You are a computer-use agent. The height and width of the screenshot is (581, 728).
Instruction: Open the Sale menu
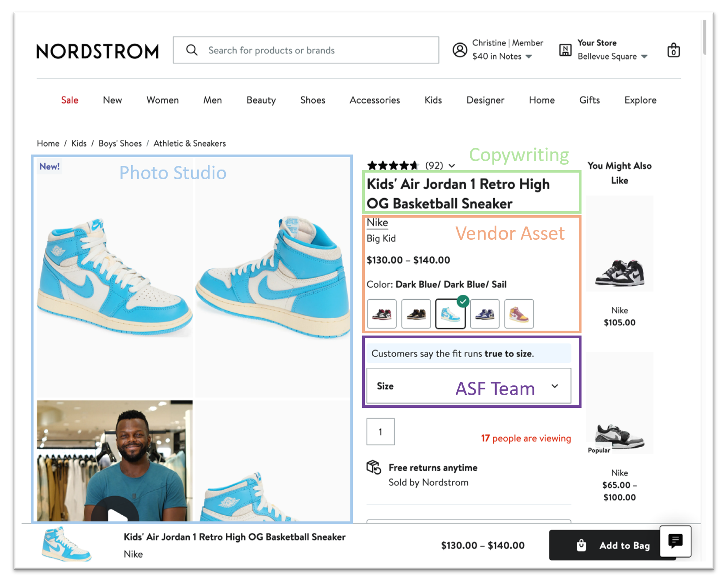(70, 100)
